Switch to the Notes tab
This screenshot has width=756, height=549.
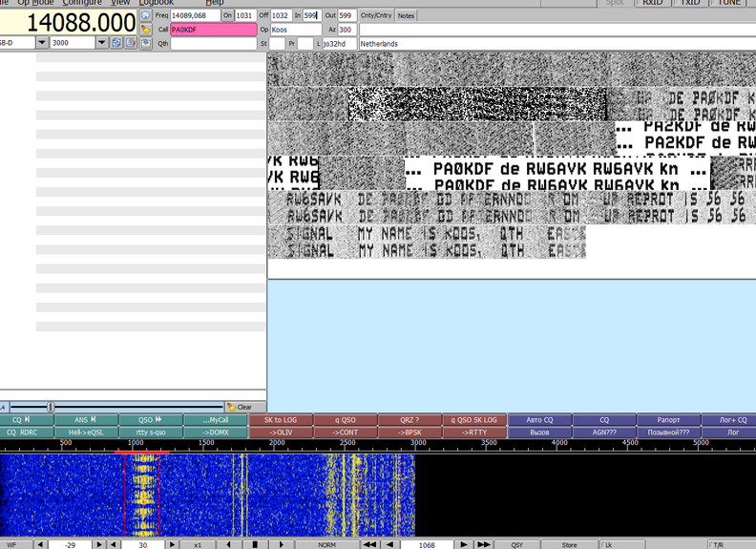(406, 16)
